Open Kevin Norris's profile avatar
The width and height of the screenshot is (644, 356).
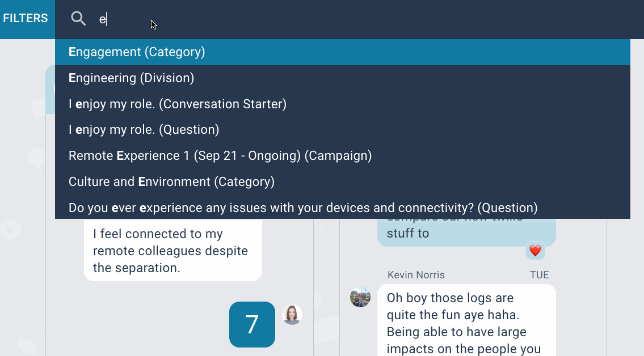(360, 297)
